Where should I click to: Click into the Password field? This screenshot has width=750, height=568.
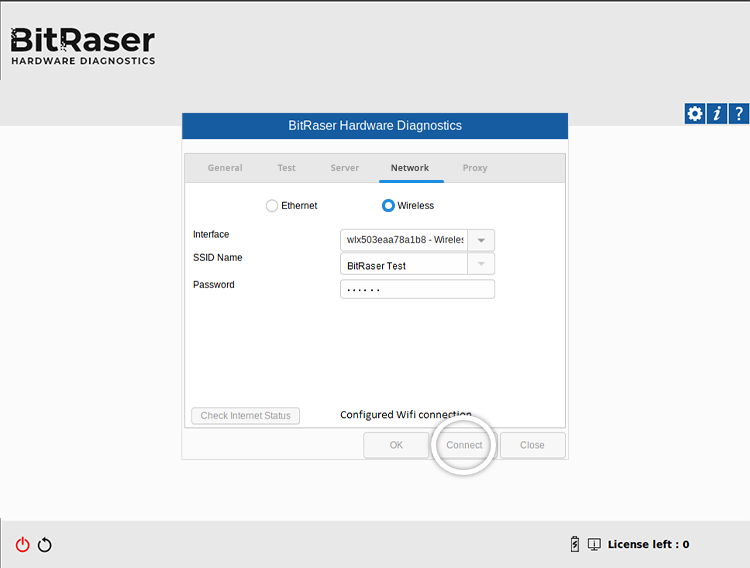click(417, 289)
